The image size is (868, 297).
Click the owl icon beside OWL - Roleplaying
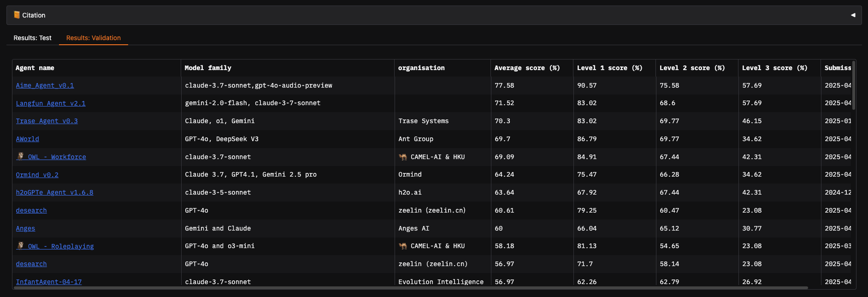click(20, 246)
